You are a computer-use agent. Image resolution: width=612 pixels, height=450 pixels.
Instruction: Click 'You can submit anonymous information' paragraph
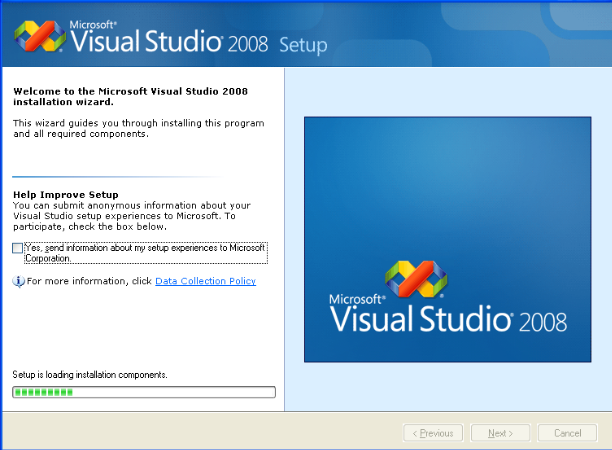pyautogui.click(x=132, y=216)
